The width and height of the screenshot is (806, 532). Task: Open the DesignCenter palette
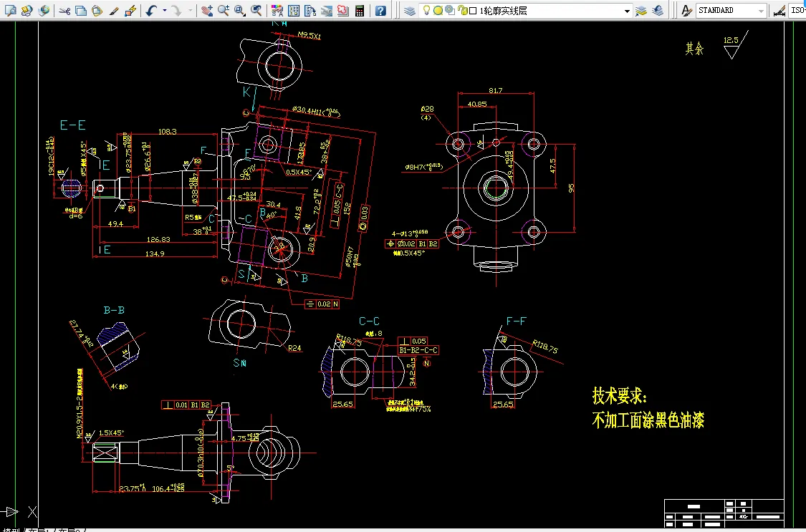tap(294, 10)
